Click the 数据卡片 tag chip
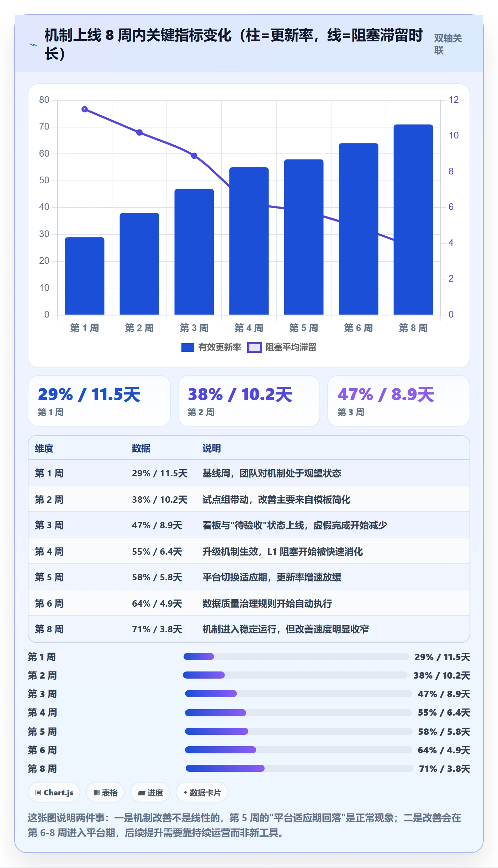 click(202, 793)
